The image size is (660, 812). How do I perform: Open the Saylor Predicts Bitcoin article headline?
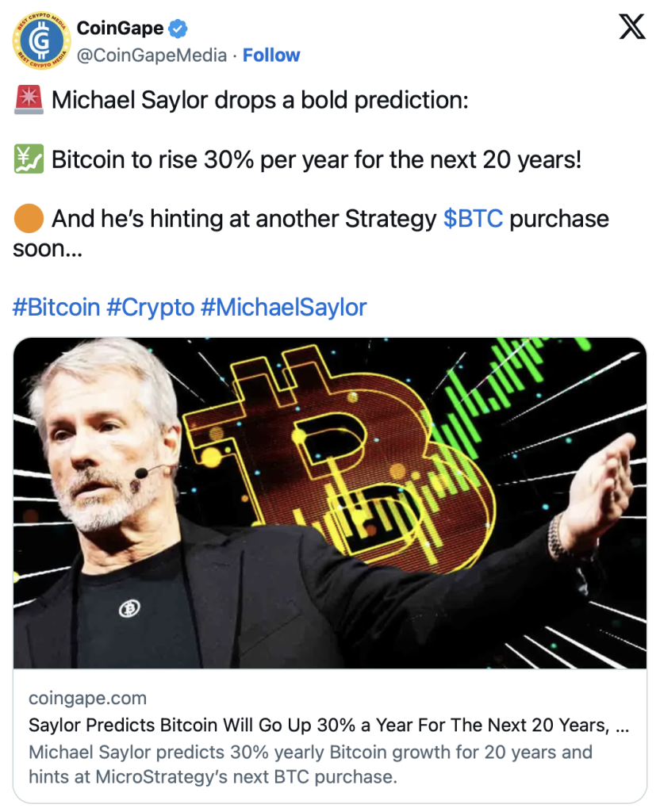point(328,725)
